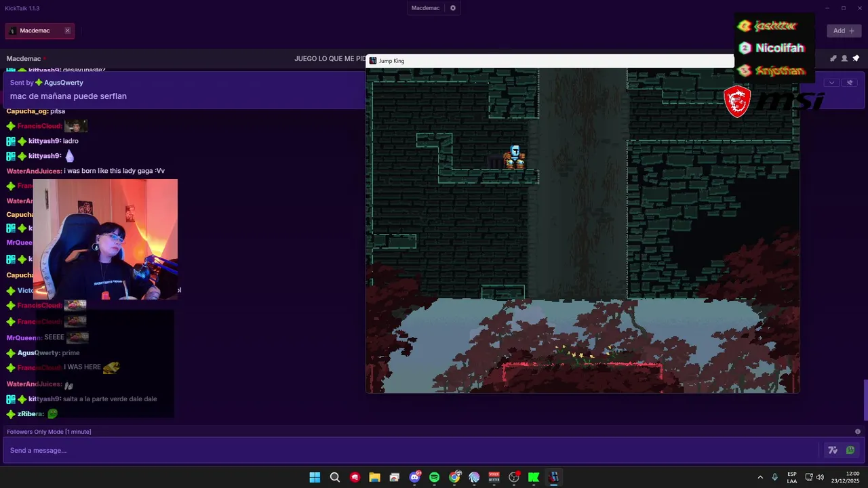Open File Explorer from taskbar
This screenshot has width=868, height=488.
coord(374,477)
